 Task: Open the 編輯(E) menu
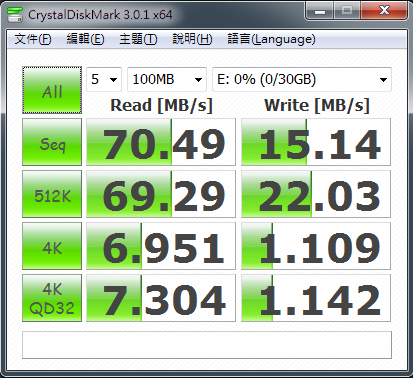(x=85, y=39)
